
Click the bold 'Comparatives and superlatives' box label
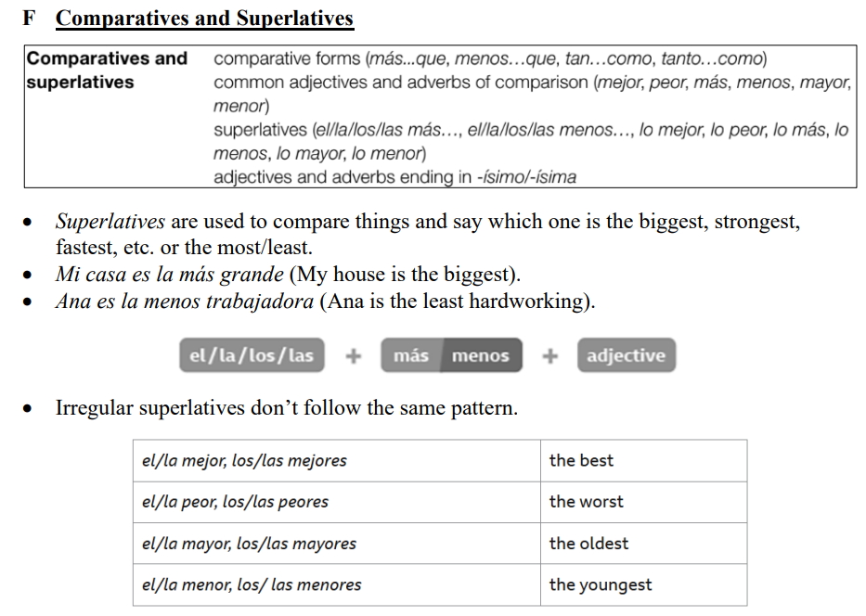point(107,71)
